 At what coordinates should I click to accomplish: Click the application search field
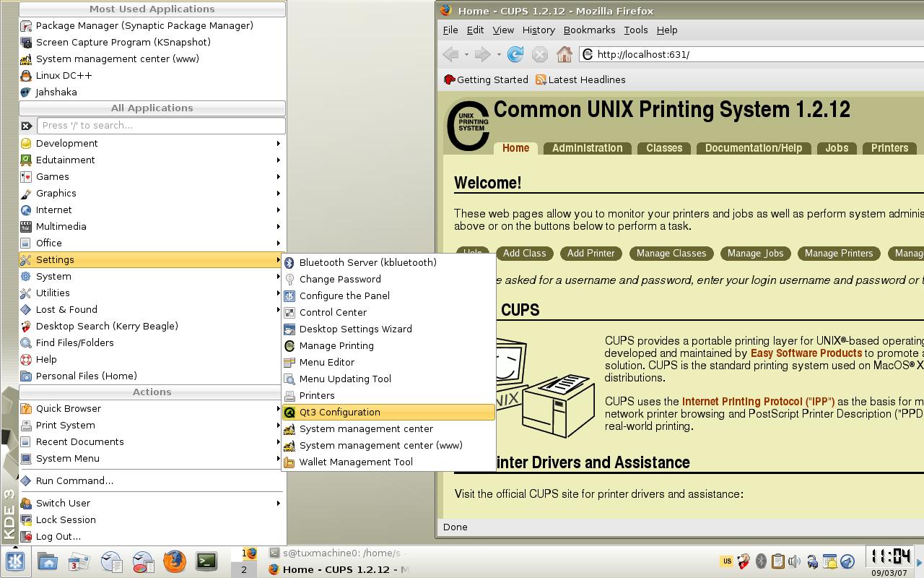(x=161, y=125)
